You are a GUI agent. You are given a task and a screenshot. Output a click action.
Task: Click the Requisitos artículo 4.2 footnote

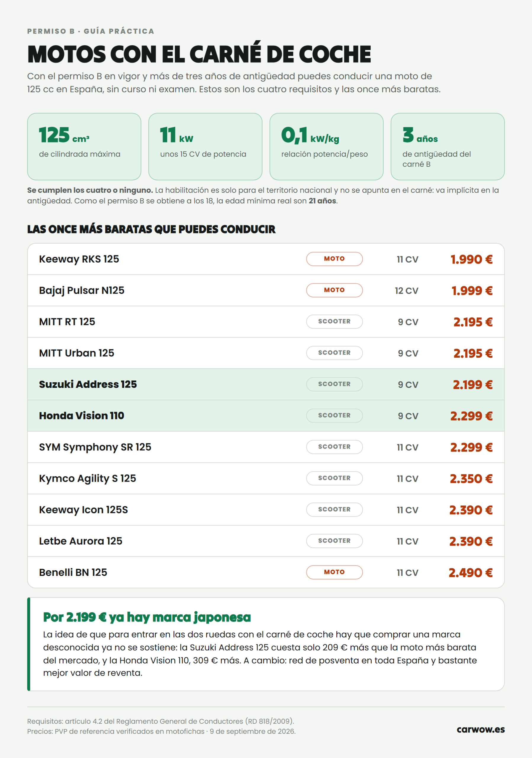click(160, 721)
